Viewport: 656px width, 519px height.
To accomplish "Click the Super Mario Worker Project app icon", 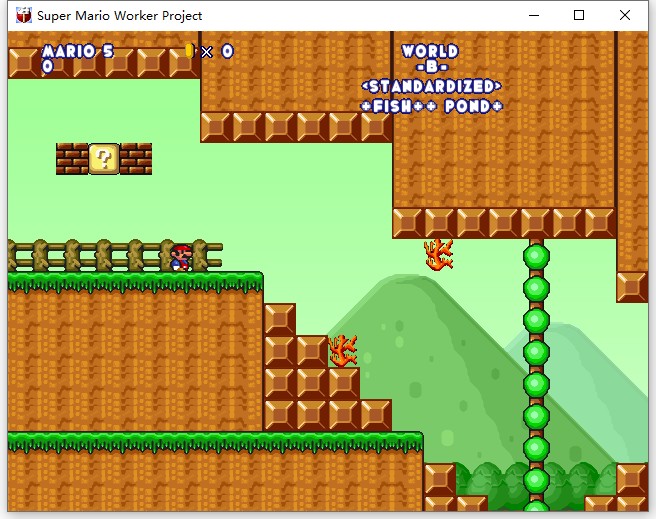I will point(23,15).
